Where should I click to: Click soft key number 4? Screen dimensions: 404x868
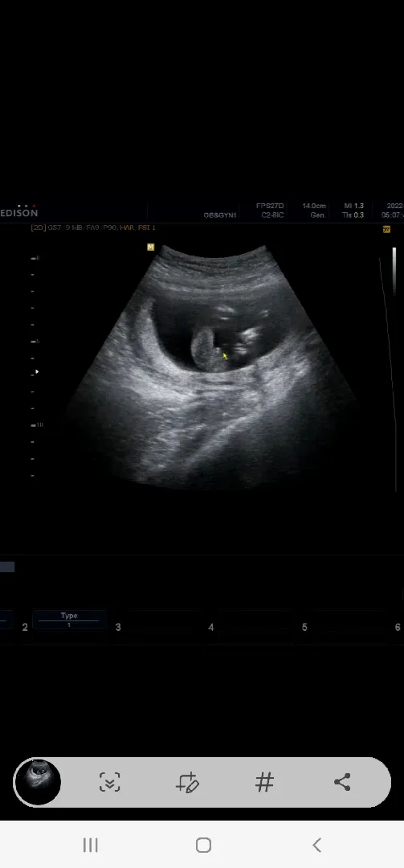211,627
